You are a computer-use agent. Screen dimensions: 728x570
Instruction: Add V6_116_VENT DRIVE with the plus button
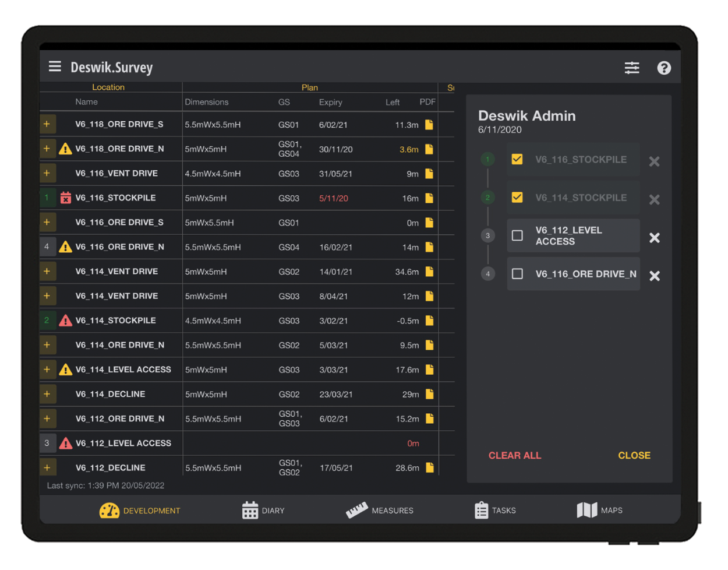coord(47,173)
